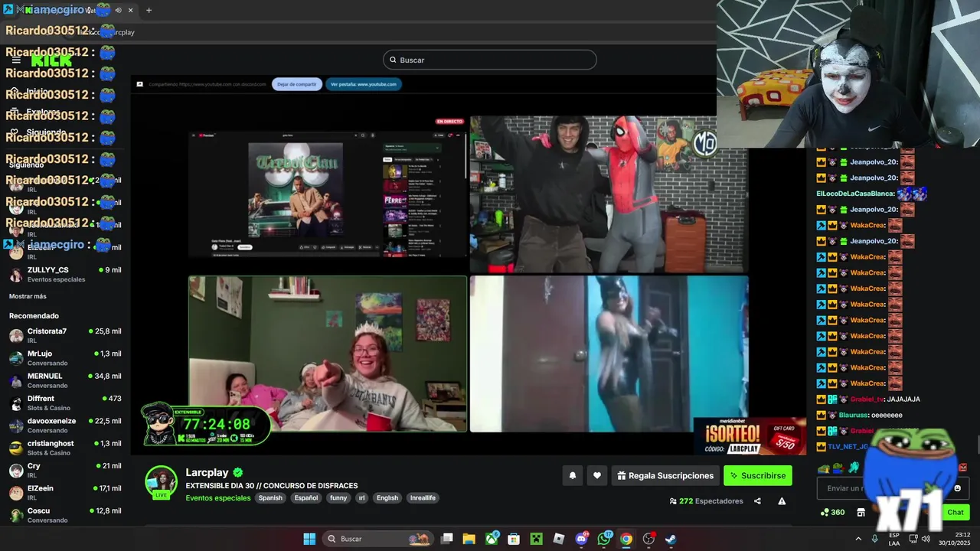Toggle the notification bell for Larcplay
980x551 pixels.
pyautogui.click(x=572, y=475)
